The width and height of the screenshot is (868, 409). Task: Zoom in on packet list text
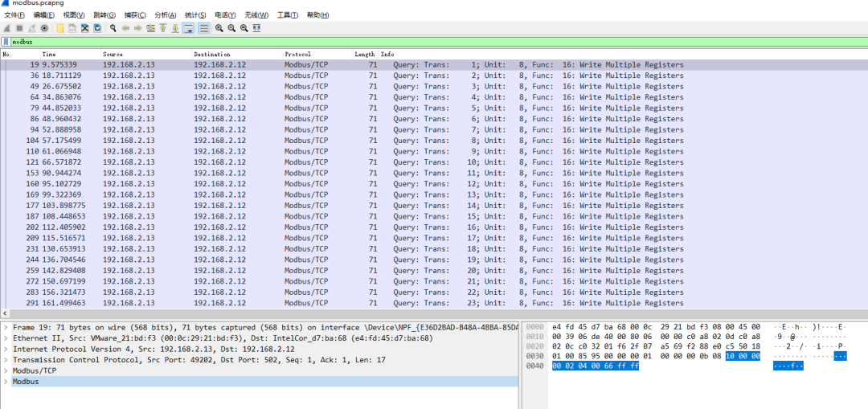[x=219, y=28]
